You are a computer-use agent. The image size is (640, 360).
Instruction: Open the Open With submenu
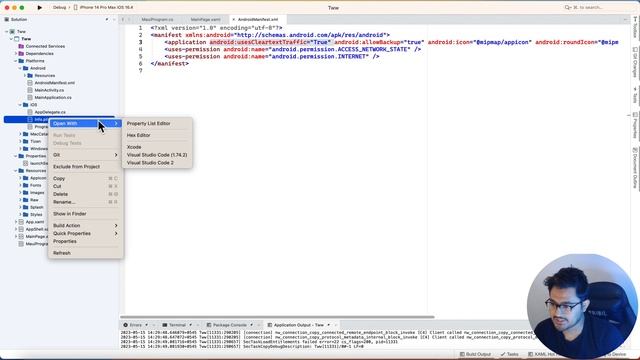click(85, 123)
